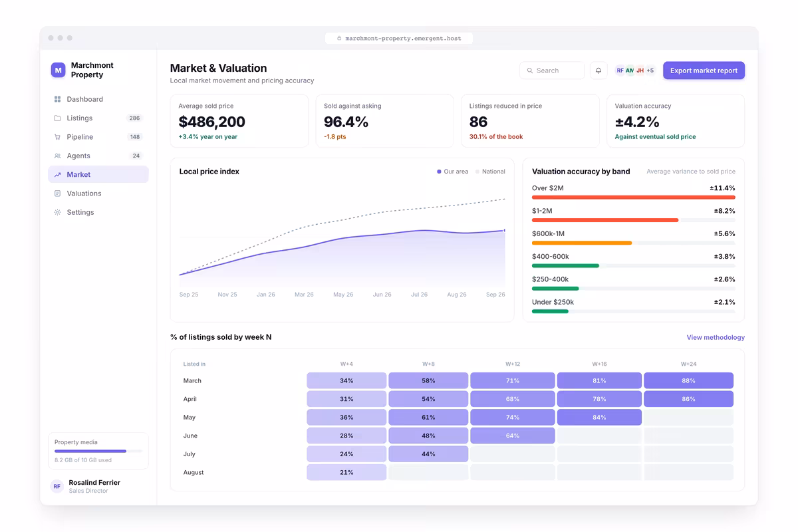Click the W+16 column header
This screenshot has width=798, height=532.
coord(599,364)
